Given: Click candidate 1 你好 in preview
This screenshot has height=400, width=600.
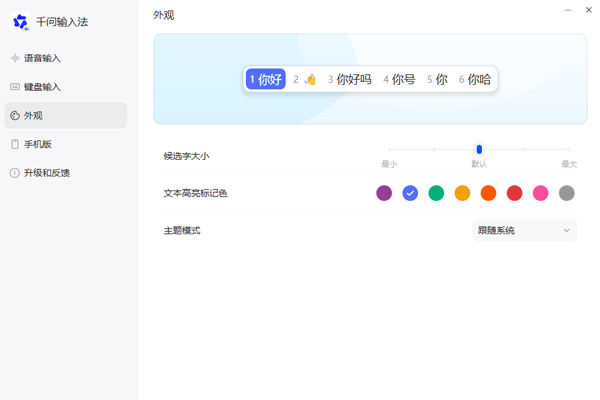Looking at the screenshot, I should pyautogui.click(x=266, y=79).
